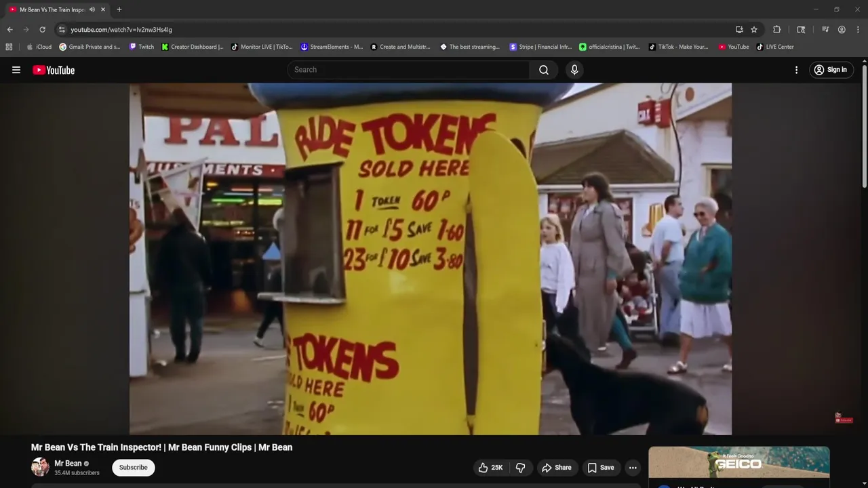Start voice search with microphone icon
This screenshot has width=868, height=488.
tap(574, 70)
